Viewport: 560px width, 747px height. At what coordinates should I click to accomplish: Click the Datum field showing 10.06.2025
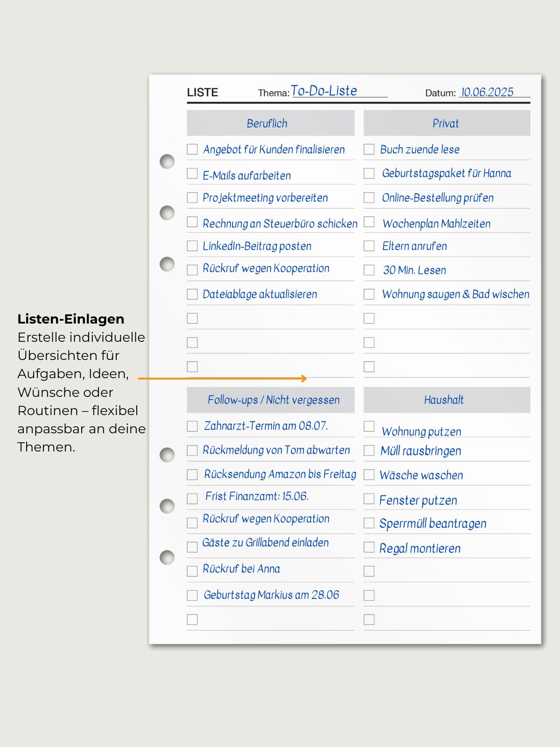pyautogui.click(x=487, y=92)
